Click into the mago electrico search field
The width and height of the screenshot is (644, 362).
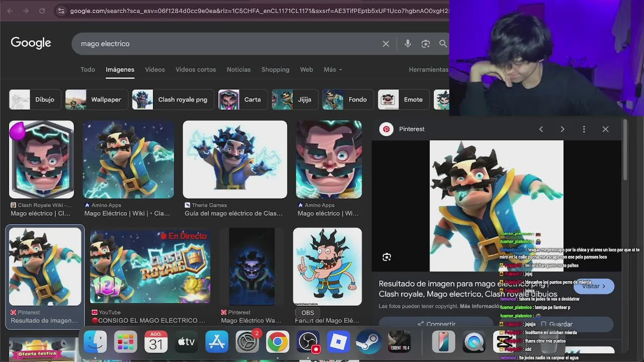click(x=226, y=44)
